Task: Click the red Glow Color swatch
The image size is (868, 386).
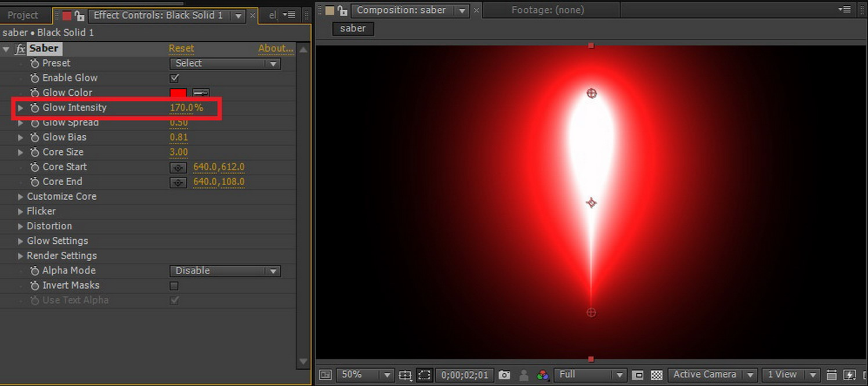Action: coord(178,93)
